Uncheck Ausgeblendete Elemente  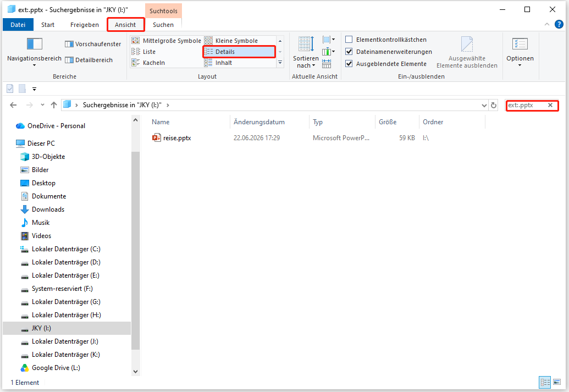[x=349, y=64]
